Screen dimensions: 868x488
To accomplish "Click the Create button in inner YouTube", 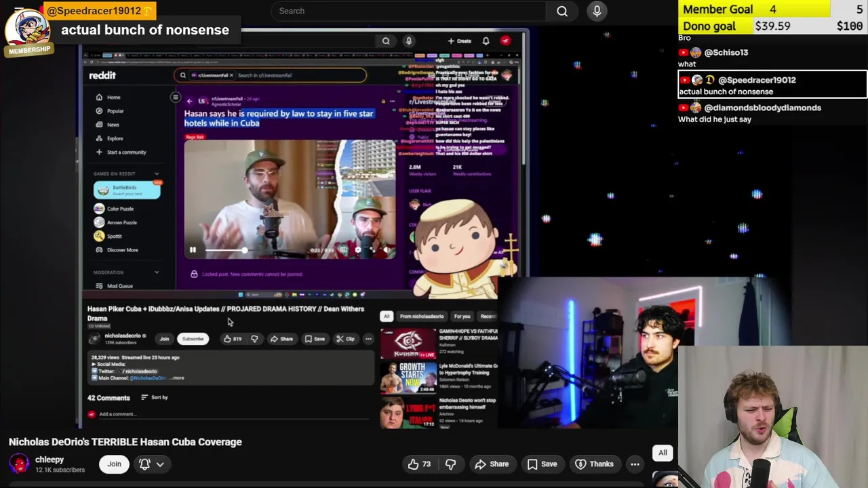I will tap(459, 41).
